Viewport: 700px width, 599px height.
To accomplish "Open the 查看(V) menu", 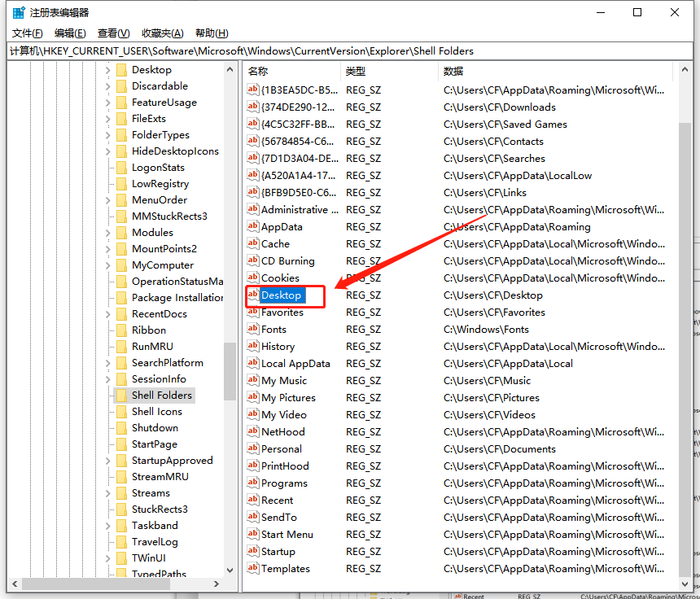I will pyautogui.click(x=113, y=33).
